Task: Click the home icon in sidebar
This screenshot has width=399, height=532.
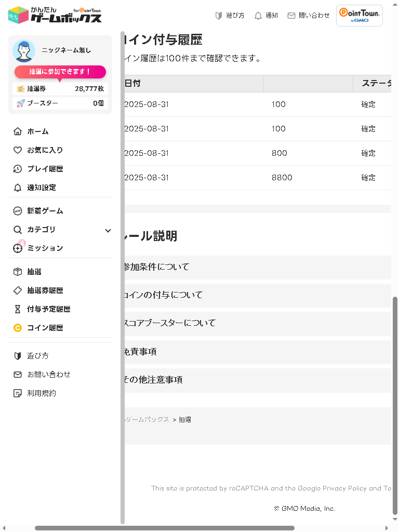Action: (18, 131)
